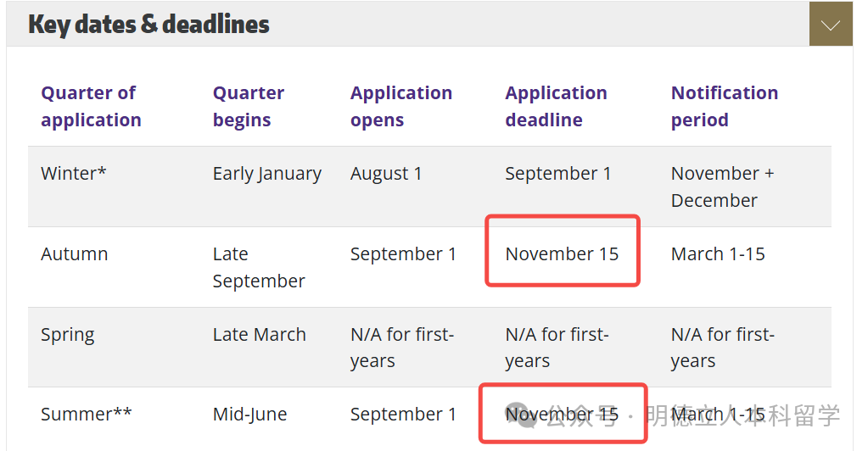Collapse the Key dates & deadlines section

coord(831,25)
